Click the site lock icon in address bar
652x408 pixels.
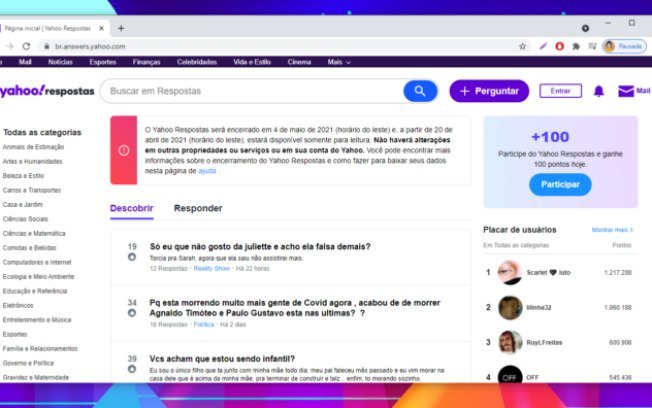(47, 46)
